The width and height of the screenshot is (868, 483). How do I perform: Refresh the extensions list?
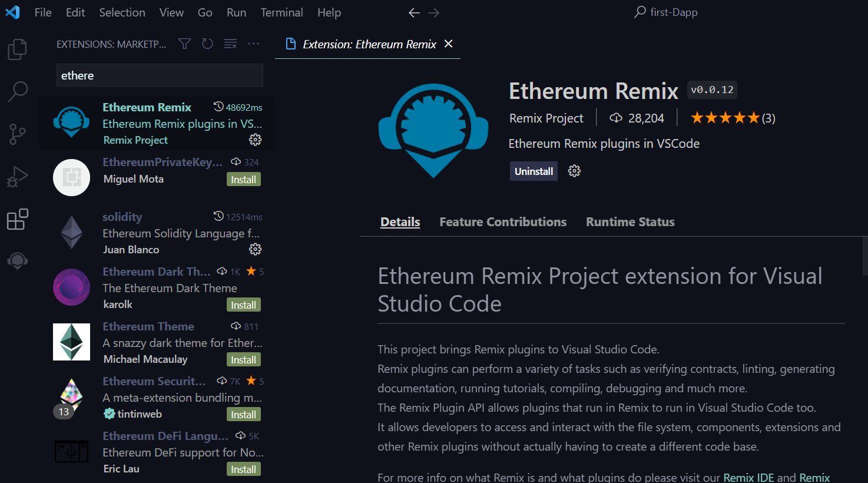coord(207,44)
